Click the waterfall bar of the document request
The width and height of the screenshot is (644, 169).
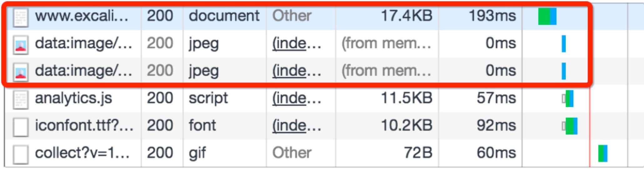click(547, 16)
